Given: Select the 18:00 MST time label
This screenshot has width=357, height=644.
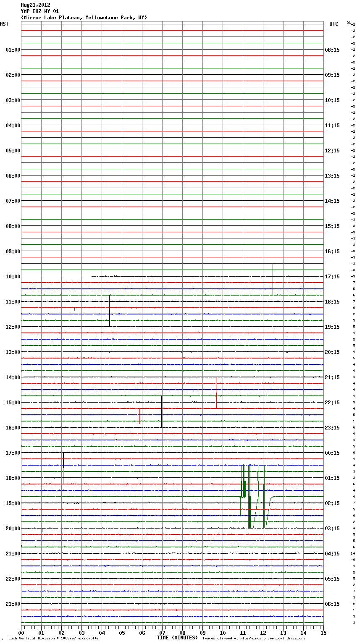Looking at the screenshot, I should pos(13,478).
